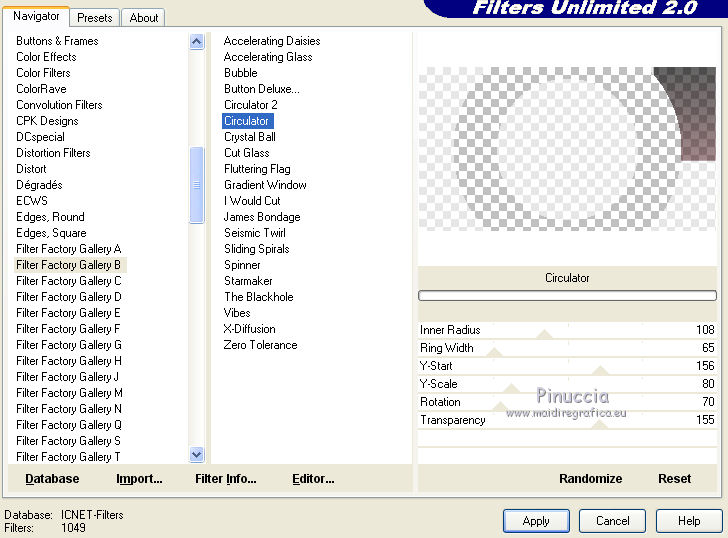Click the Circulator preview image
This screenshot has height=538, width=728.
pos(567,149)
